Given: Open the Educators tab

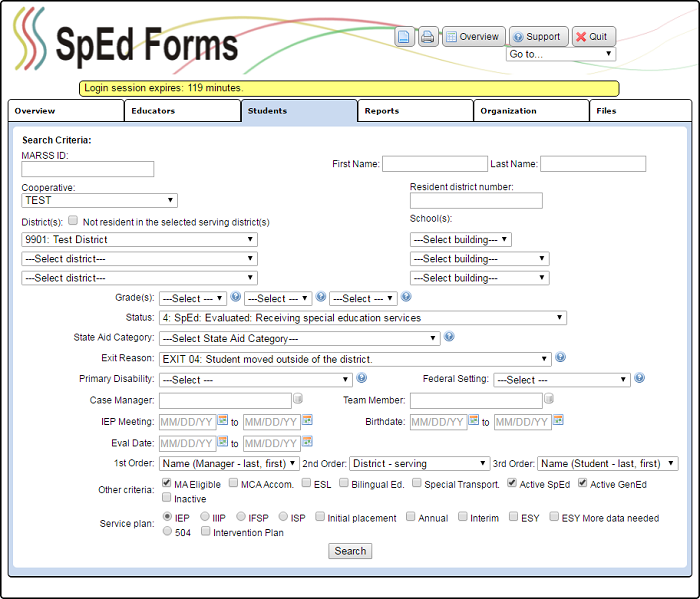Looking at the screenshot, I should tap(182, 111).
